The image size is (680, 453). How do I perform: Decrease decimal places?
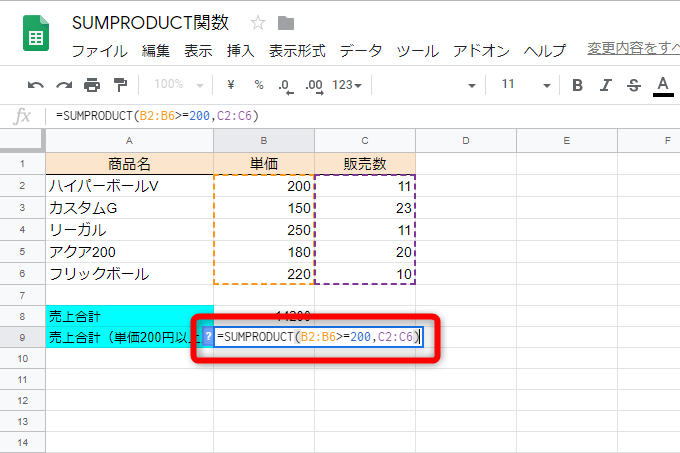coord(286,86)
